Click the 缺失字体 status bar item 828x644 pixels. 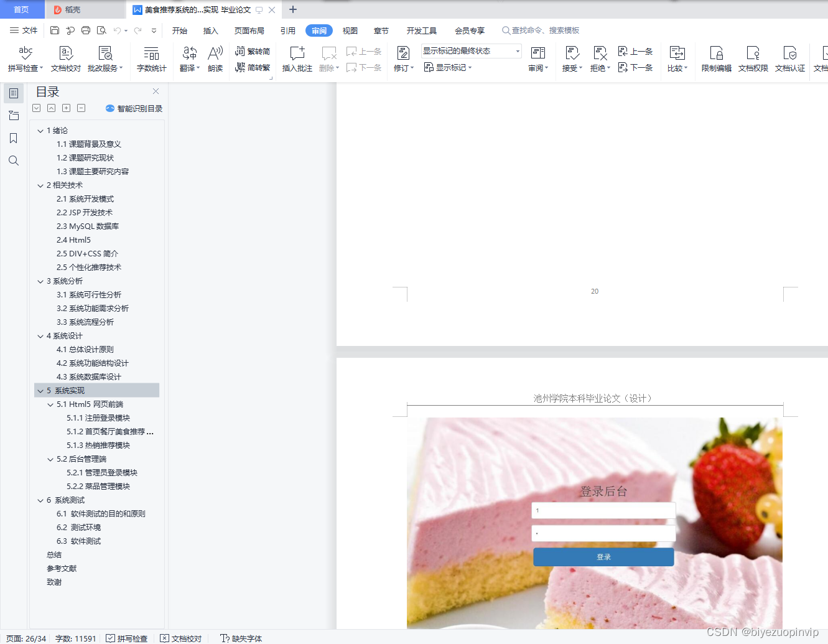coord(241,638)
